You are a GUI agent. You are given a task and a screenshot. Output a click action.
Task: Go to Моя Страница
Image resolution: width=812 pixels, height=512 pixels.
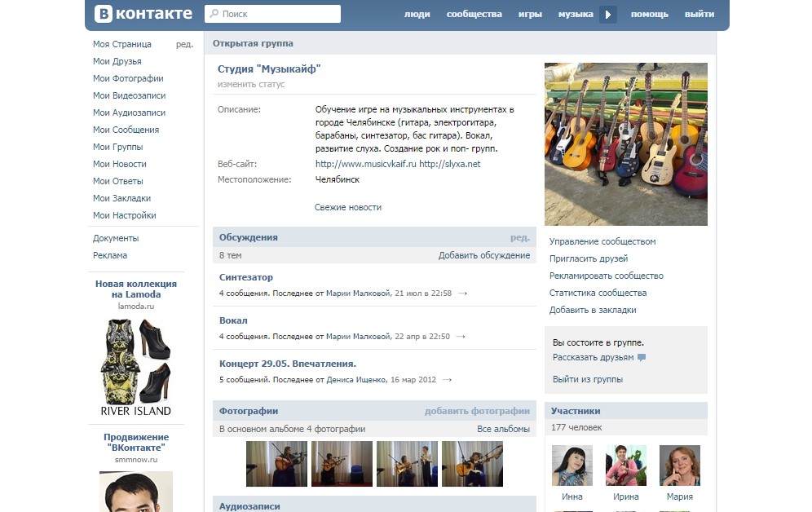point(122,44)
